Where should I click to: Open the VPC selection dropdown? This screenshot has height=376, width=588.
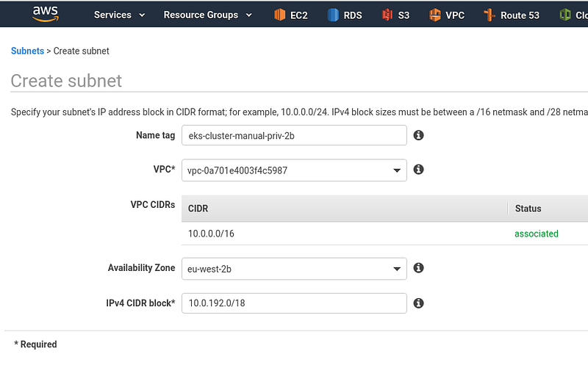(x=294, y=170)
